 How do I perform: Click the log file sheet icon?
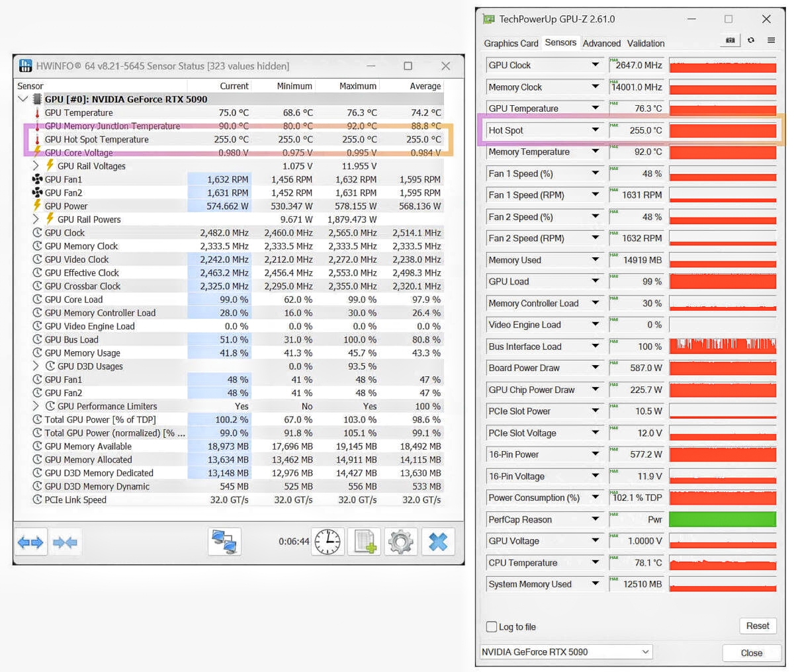365,542
